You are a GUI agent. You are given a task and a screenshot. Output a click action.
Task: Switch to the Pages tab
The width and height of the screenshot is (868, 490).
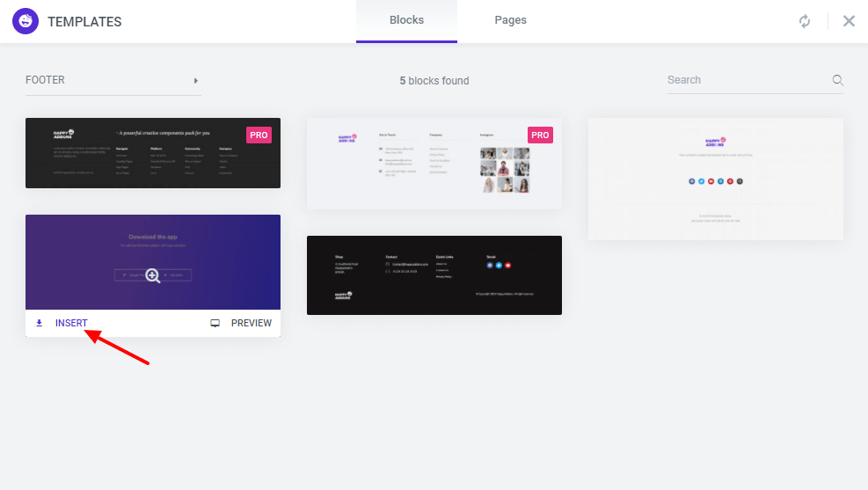tap(510, 21)
